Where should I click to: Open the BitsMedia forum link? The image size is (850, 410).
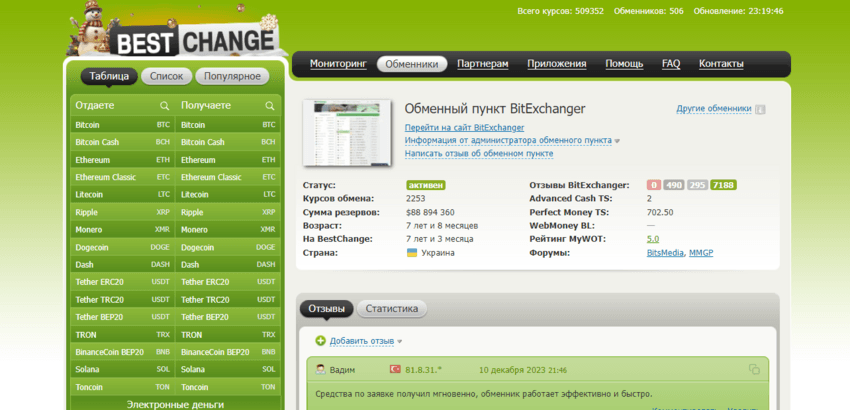click(664, 253)
